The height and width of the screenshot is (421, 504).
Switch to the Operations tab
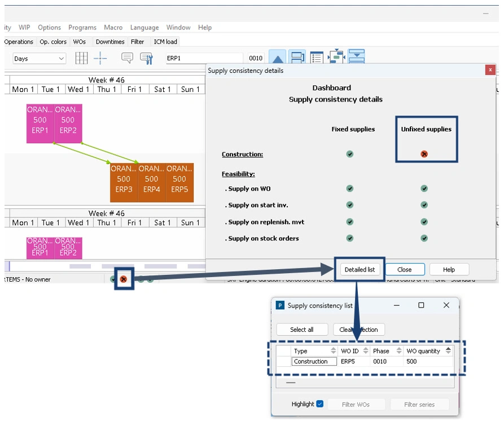pyautogui.click(x=19, y=42)
